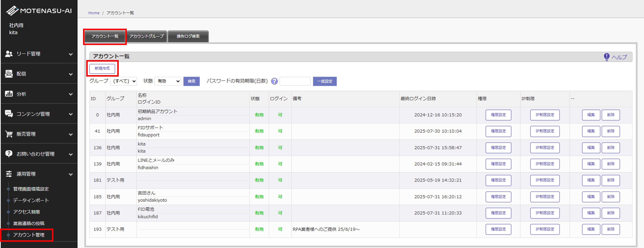Click the リード管理 people icon

[x=9, y=54]
